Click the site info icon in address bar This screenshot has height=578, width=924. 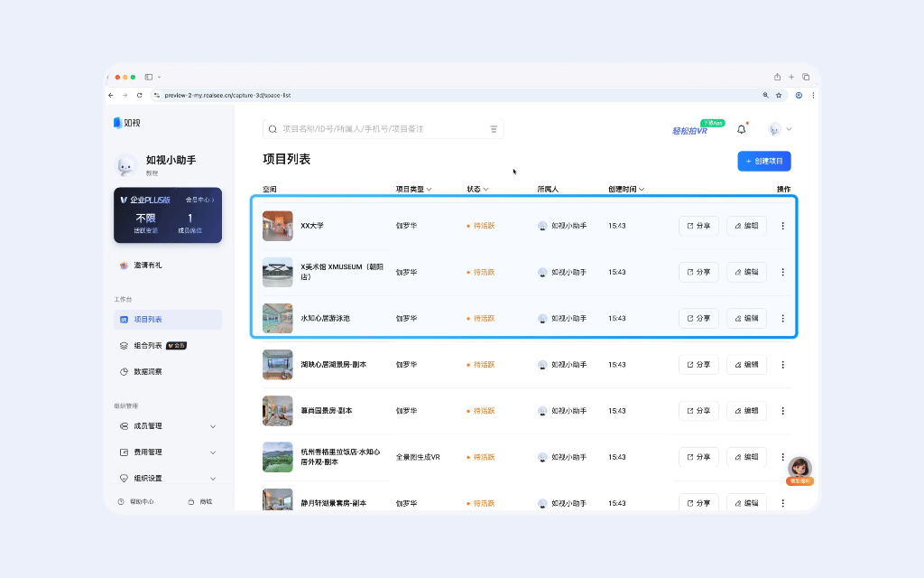click(156, 95)
